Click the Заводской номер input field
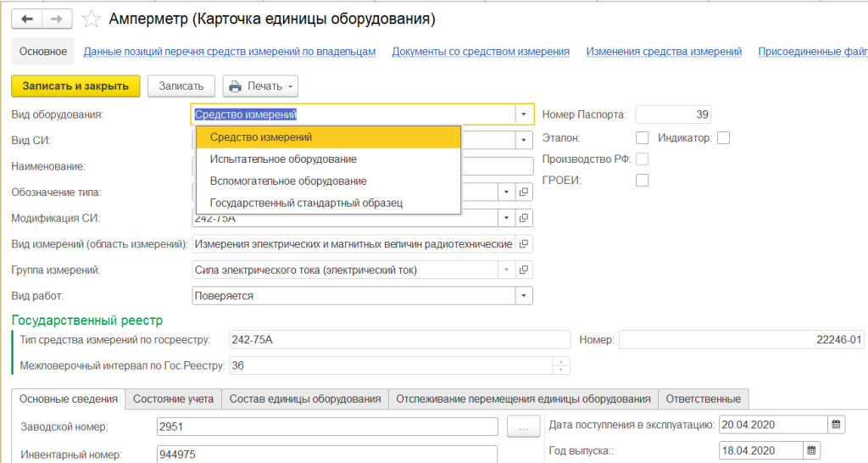The width and height of the screenshot is (868, 463). click(x=327, y=426)
